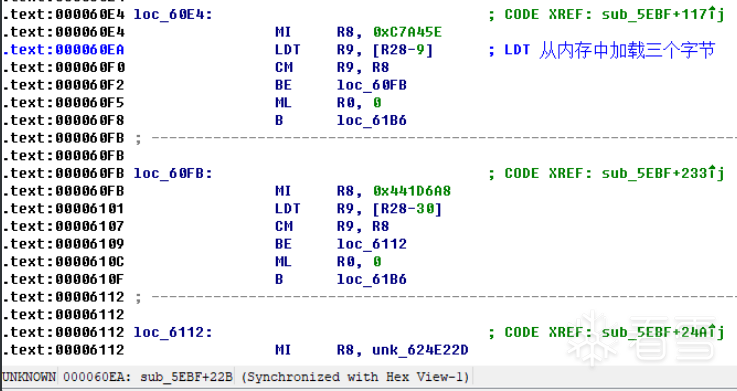The width and height of the screenshot is (737, 391).
Task: Click R0, 0 operands at address 000060F5
Action: point(359,103)
